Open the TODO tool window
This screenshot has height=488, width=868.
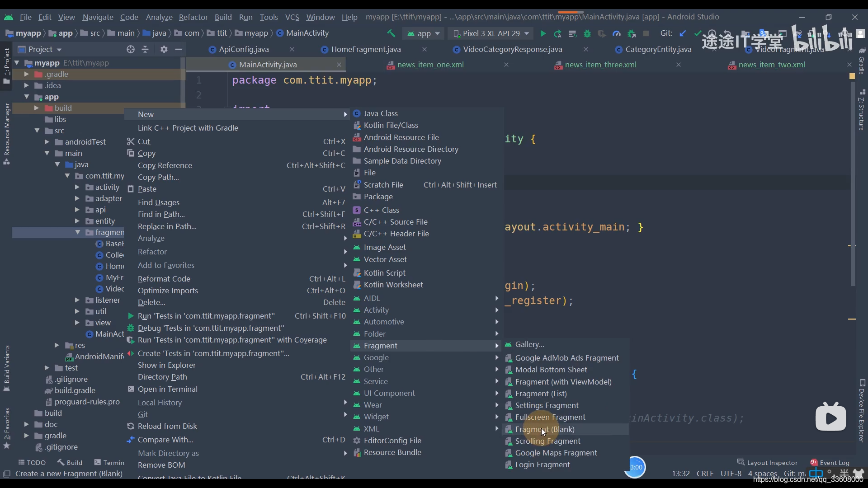[x=32, y=462]
